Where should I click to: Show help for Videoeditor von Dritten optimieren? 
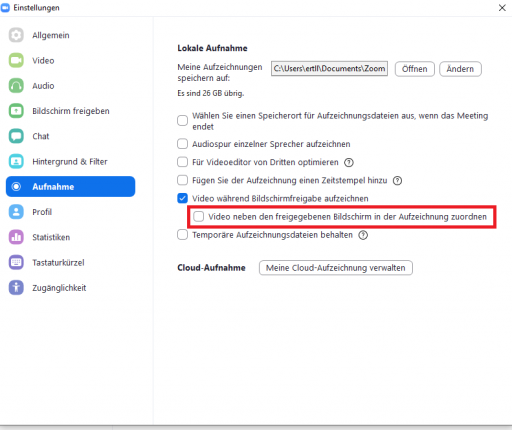click(x=349, y=162)
